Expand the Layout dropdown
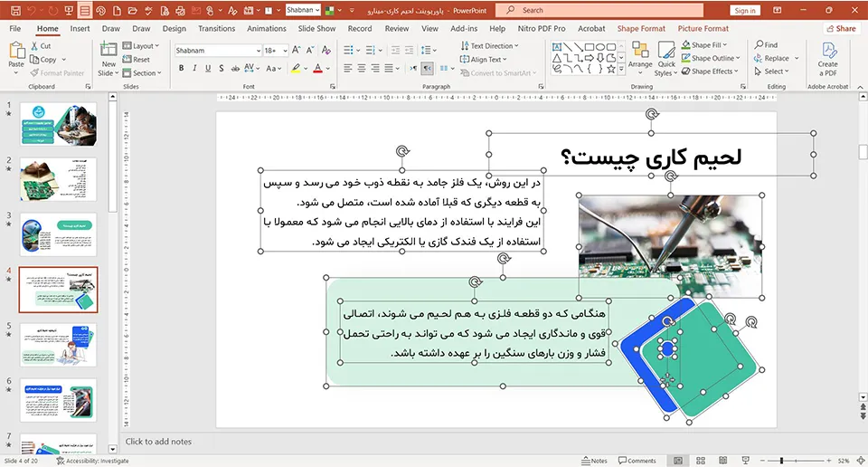 141,46
